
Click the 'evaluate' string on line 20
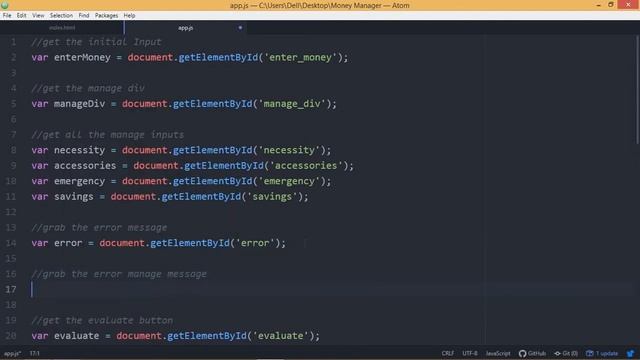click(x=280, y=336)
